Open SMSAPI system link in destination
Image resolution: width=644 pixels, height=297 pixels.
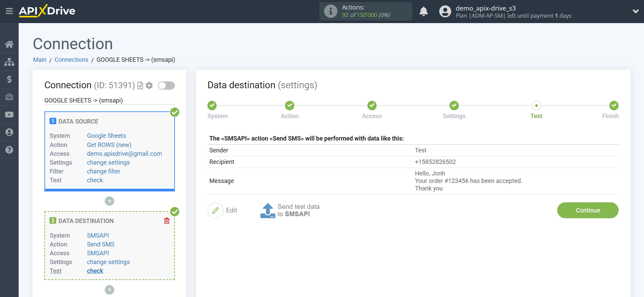coord(98,236)
